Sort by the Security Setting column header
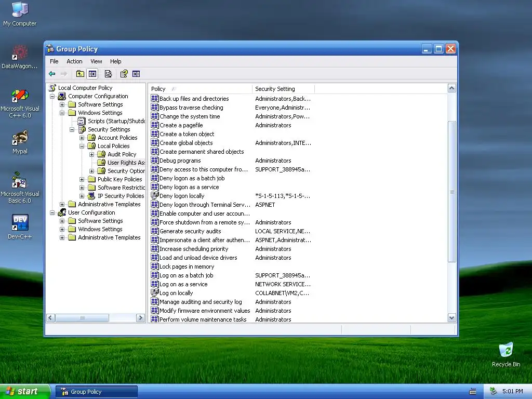Screen dimensions: 532x399 point(284,89)
